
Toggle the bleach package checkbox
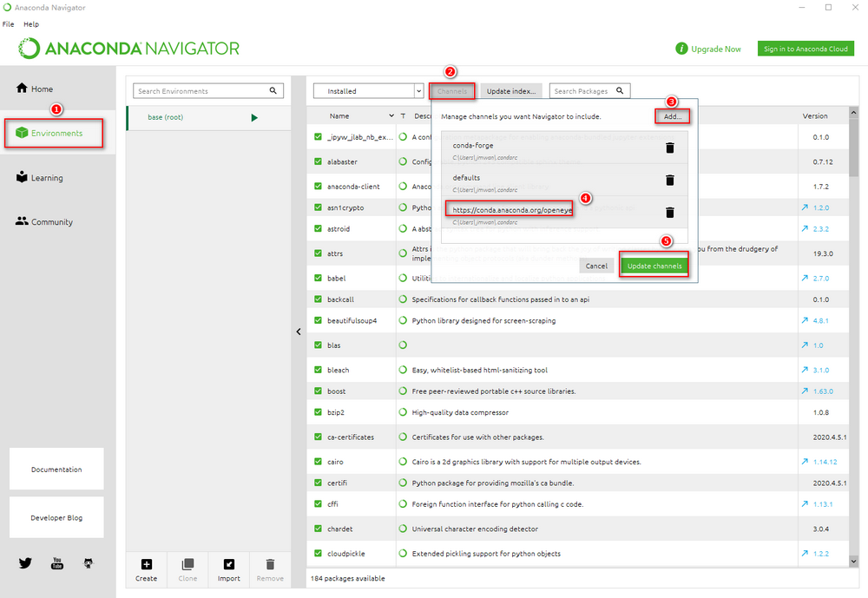pyautogui.click(x=318, y=370)
